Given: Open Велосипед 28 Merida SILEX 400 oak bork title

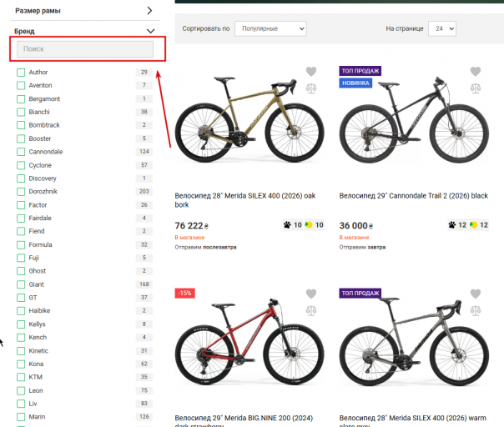Looking at the screenshot, I should pos(245,200).
